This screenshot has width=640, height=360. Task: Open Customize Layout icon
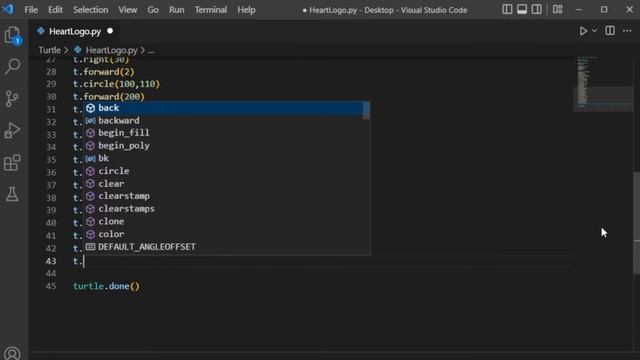point(558,9)
